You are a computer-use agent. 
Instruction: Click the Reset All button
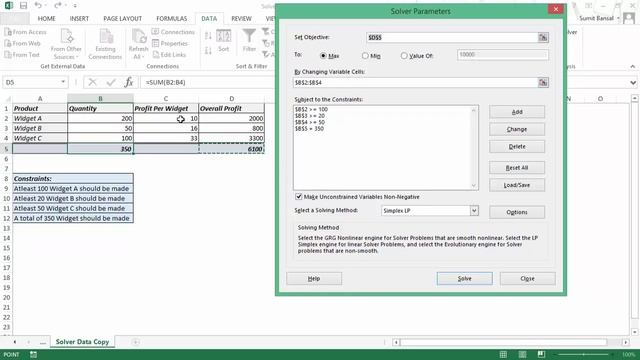[517, 168]
